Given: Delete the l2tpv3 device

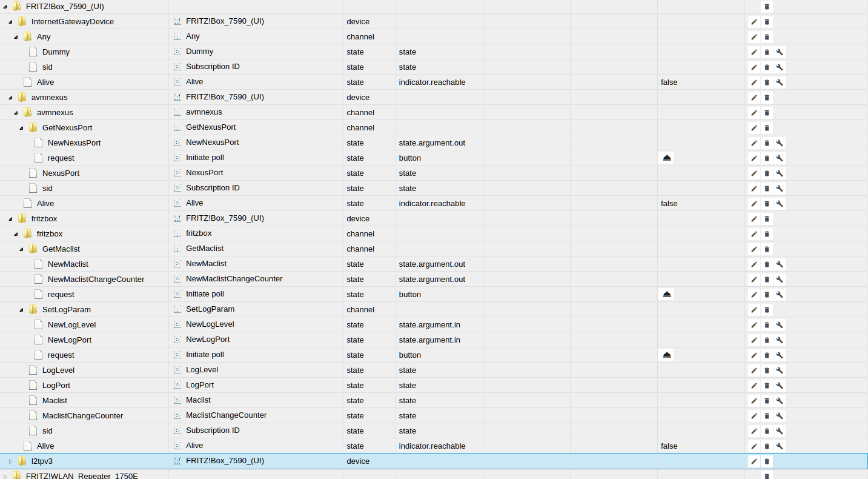Looking at the screenshot, I should pos(767,461).
